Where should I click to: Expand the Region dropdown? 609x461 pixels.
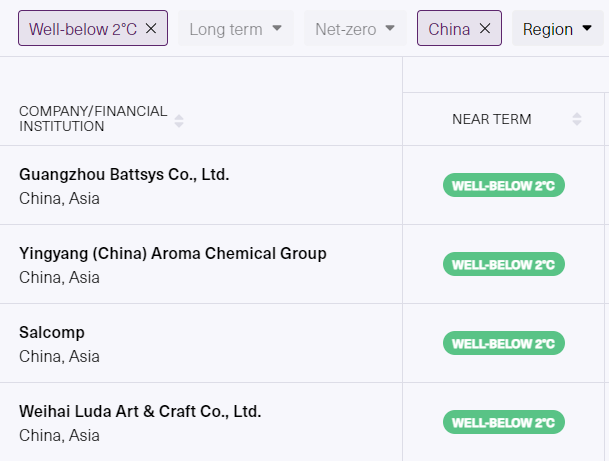(x=557, y=29)
